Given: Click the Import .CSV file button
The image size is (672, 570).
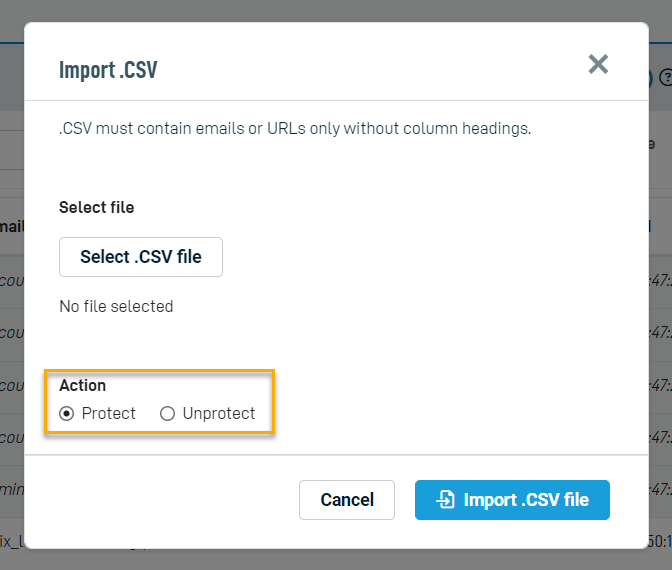Looking at the screenshot, I should pos(512,500).
